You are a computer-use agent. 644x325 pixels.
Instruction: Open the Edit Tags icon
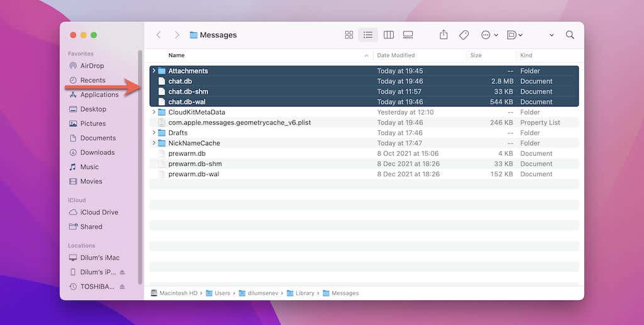click(464, 35)
